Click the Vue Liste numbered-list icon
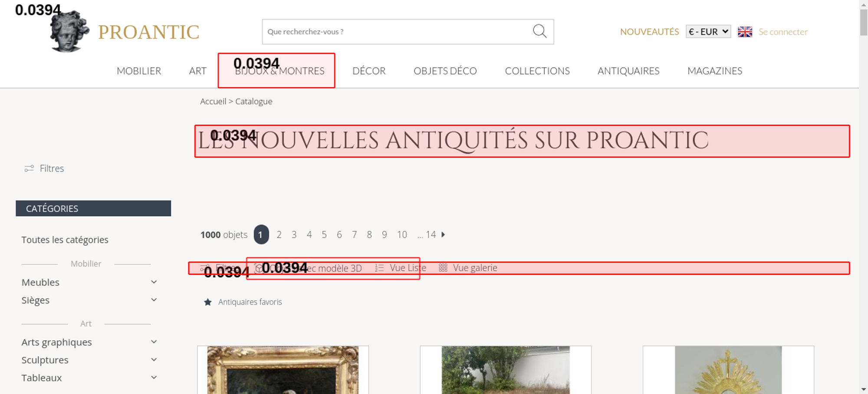 (379, 268)
